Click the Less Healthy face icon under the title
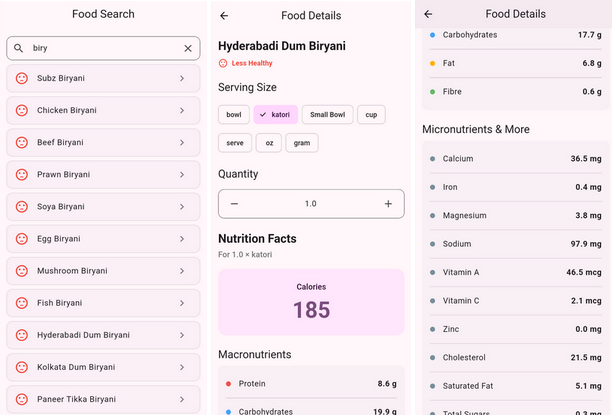The width and height of the screenshot is (612, 415). (223, 63)
